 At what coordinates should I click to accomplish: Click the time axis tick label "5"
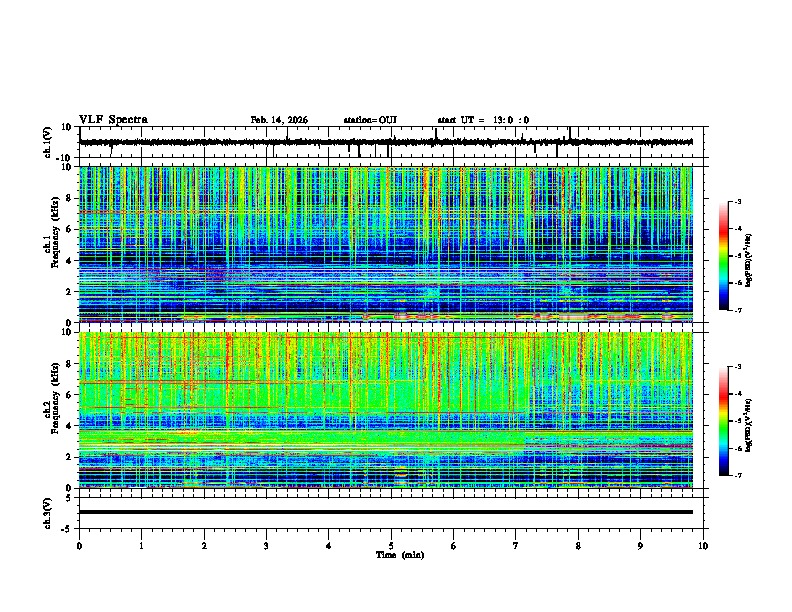click(391, 546)
